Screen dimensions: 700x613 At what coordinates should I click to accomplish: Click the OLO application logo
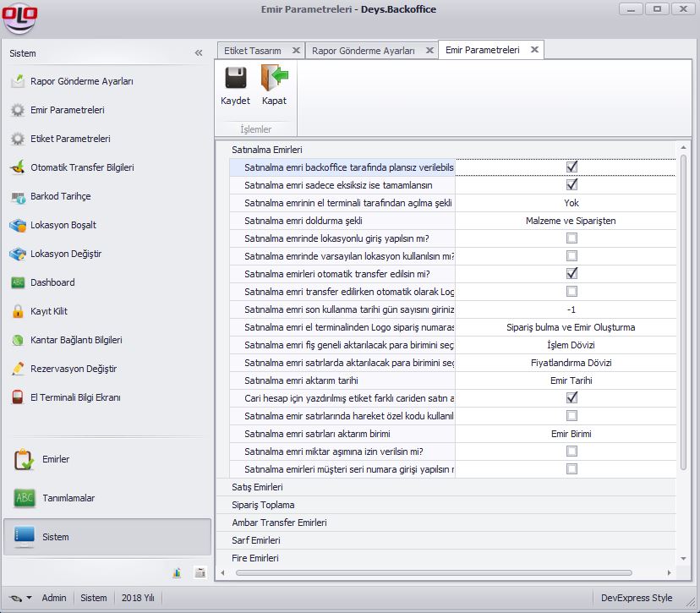(19, 19)
